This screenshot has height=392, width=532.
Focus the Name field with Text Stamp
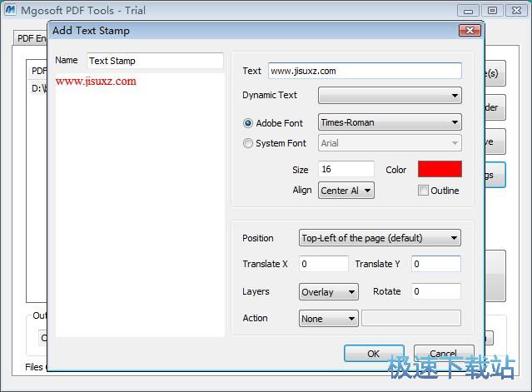tap(155, 61)
